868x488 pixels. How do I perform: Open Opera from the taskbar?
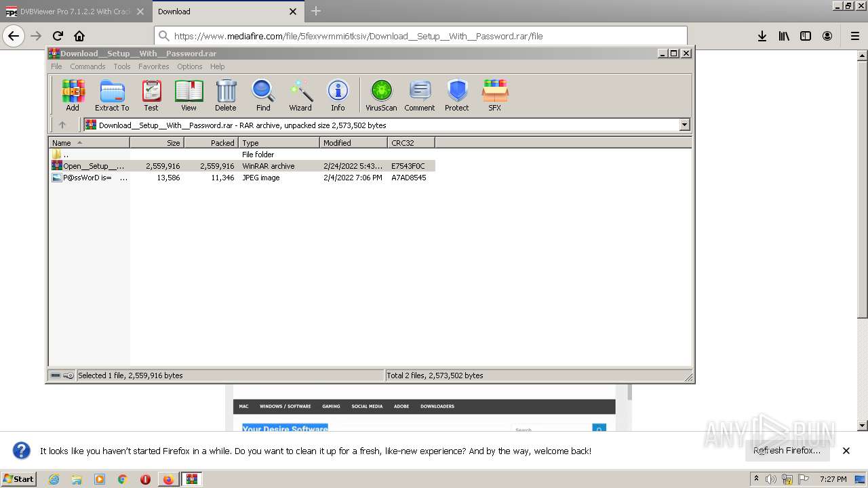coord(145,479)
